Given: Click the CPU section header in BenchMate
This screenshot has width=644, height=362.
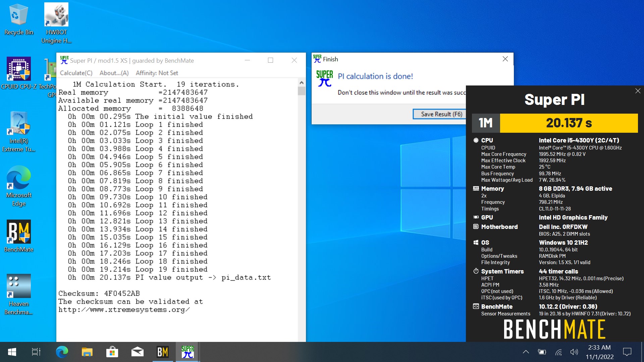Looking at the screenshot, I should pos(487,140).
